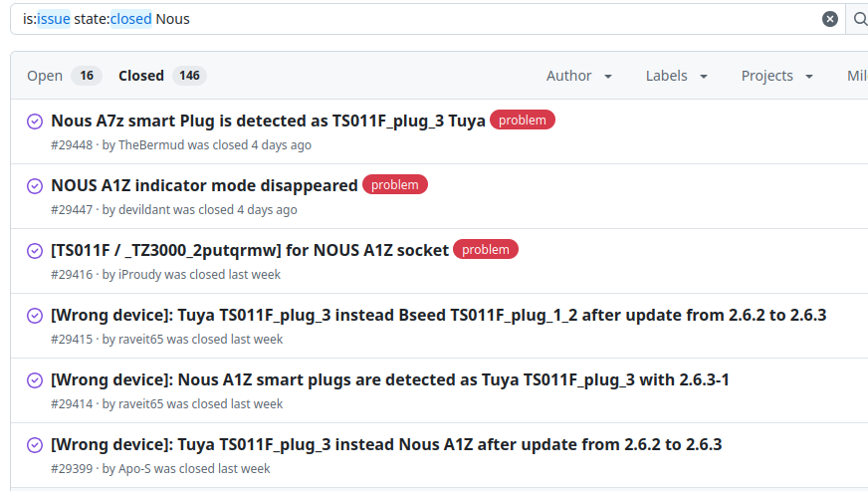Screen dimensions: 868x491
Task: Click closed status icon for issue #29416
Action: pyautogui.click(x=34, y=251)
